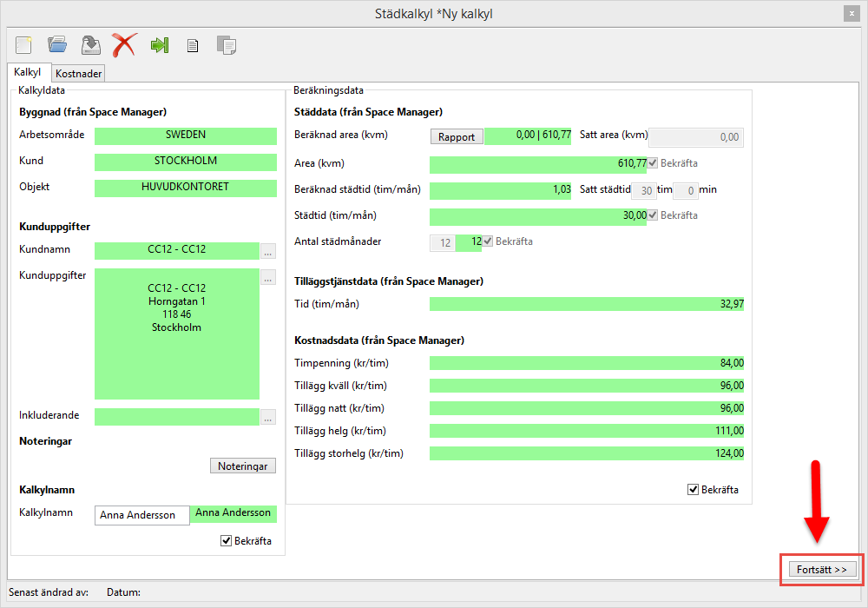Toggle Bekräfta checkbox below Kostnadsdata section
Viewport: 868px width, 608px height.
[x=694, y=490]
